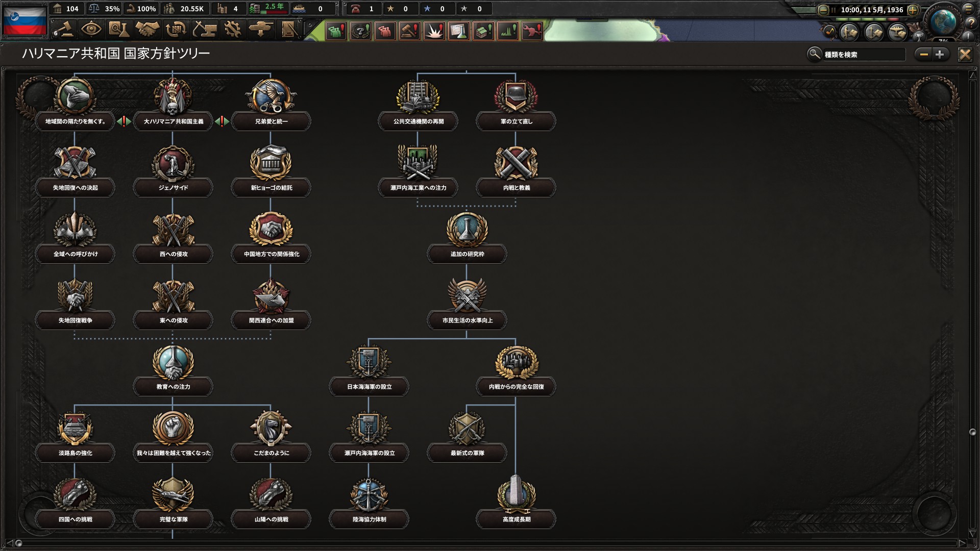This screenshot has height=551, width=980.
Task: Click the green industry chart alert icon
Action: (507, 31)
